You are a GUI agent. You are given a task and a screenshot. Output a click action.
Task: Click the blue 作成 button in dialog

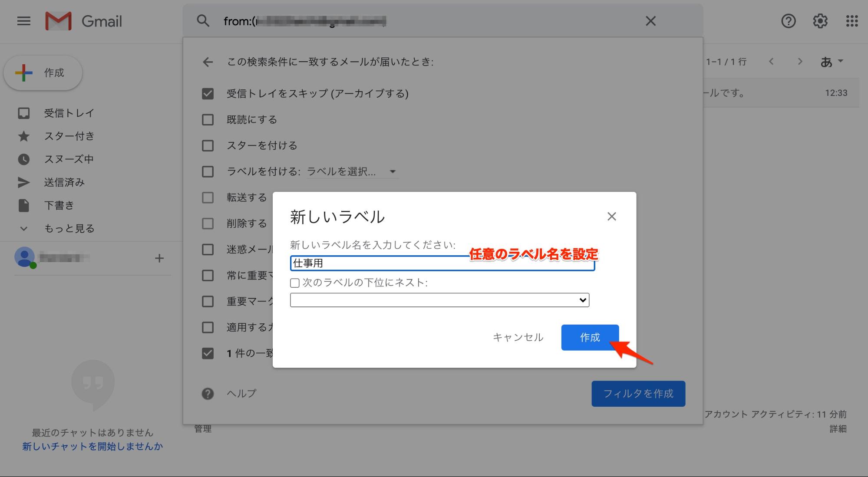(589, 337)
